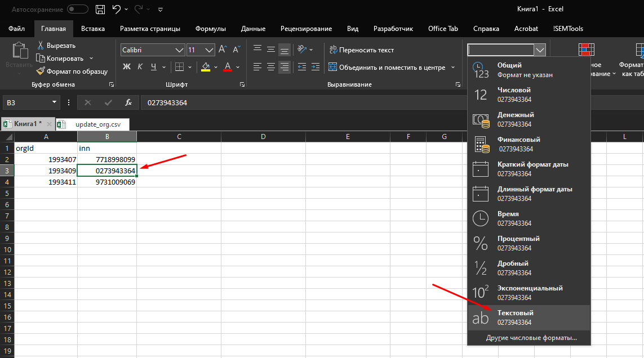Expand the Name Box dropdown arrow
The width and height of the screenshot is (644, 358).
tap(55, 102)
